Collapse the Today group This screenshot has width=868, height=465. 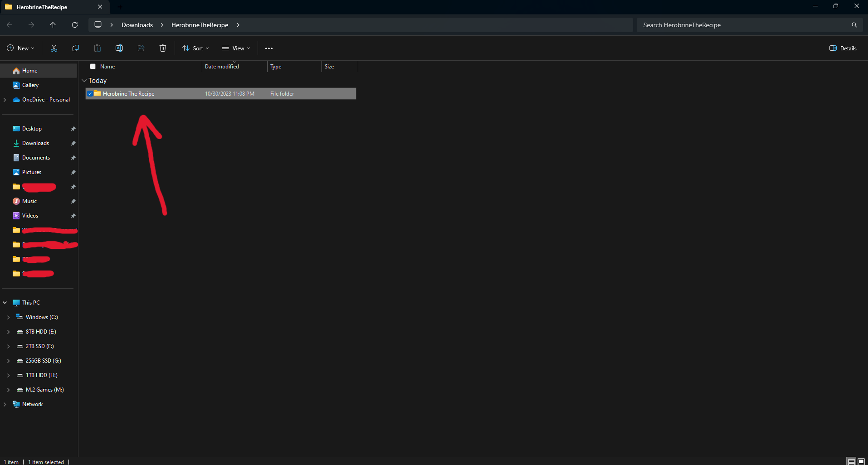pyautogui.click(x=84, y=81)
